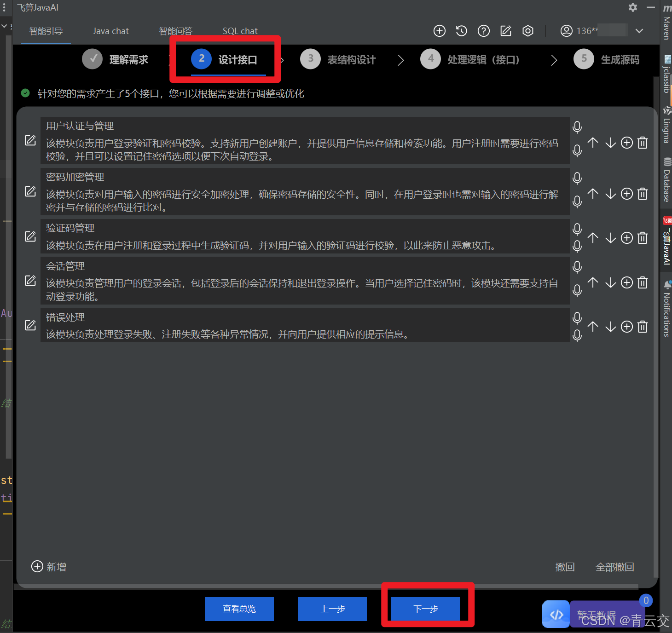Switch to the Java chat tab
This screenshot has height=633, width=672.
pyautogui.click(x=111, y=31)
